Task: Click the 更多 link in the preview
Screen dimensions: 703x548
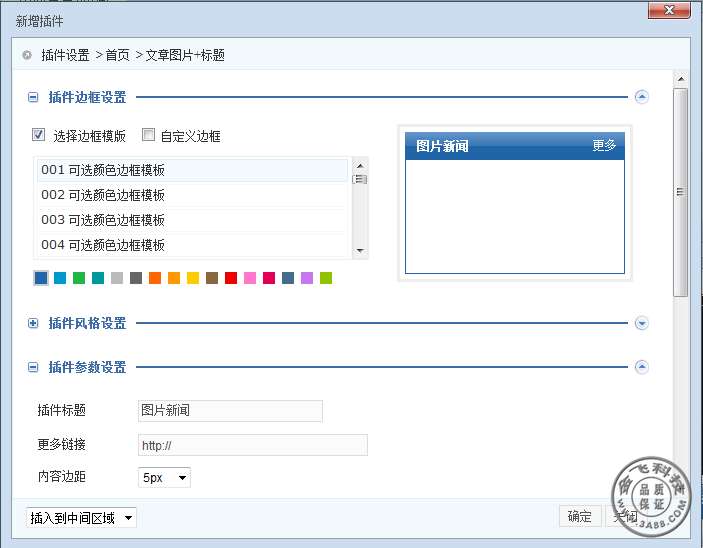Action: tap(604, 146)
